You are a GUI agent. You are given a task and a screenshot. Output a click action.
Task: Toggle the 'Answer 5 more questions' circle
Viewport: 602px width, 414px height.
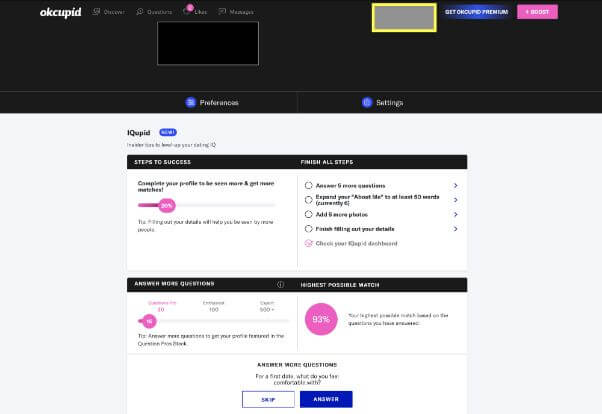pyautogui.click(x=308, y=185)
